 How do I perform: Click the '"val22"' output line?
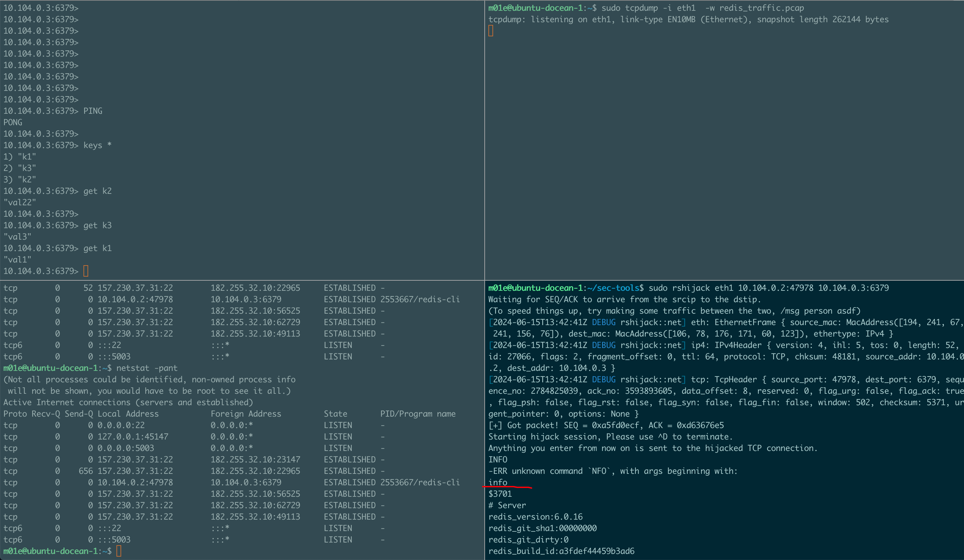[20, 202]
